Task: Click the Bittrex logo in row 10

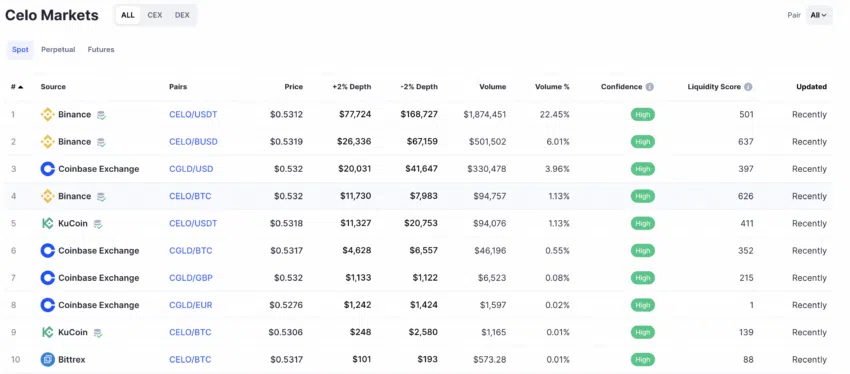Action: 48,359
